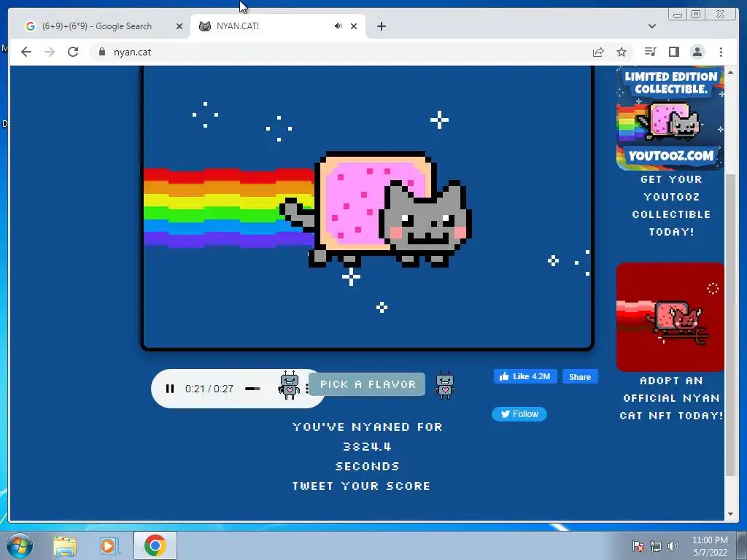Click the Facebook Share button

click(x=580, y=377)
